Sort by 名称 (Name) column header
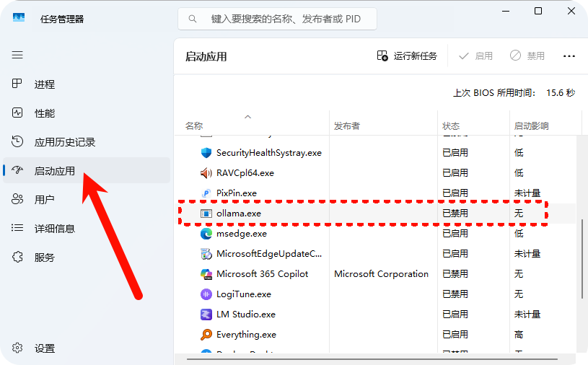This screenshot has height=365, width=588. coord(194,126)
